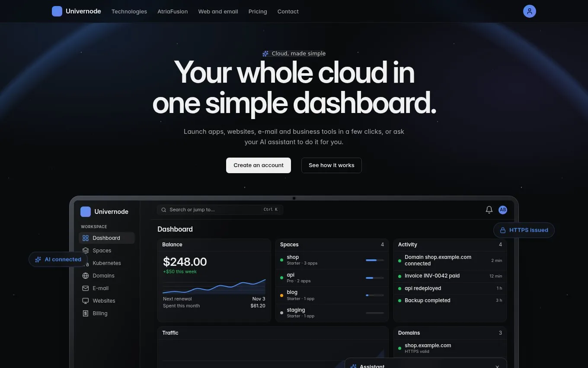This screenshot has height=368, width=588.
Task: Click the Traffic card heading
Action: click(170, 333)
